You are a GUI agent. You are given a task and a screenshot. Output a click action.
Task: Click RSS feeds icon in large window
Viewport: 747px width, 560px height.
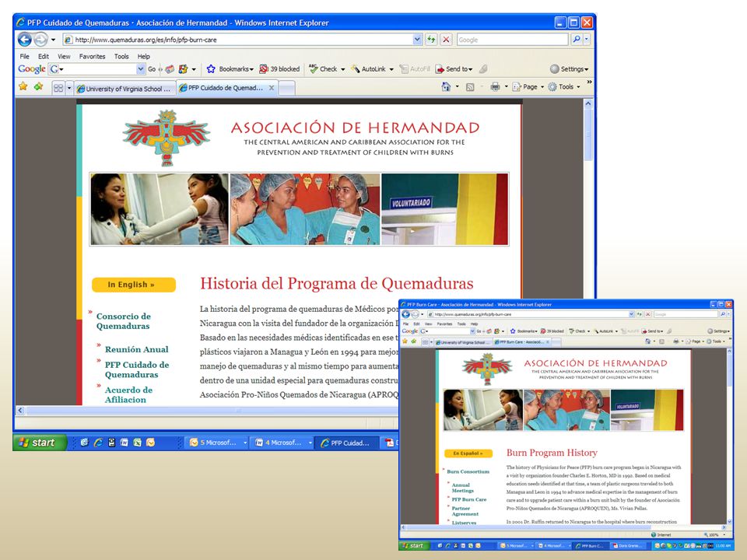(x=470, y=87)
